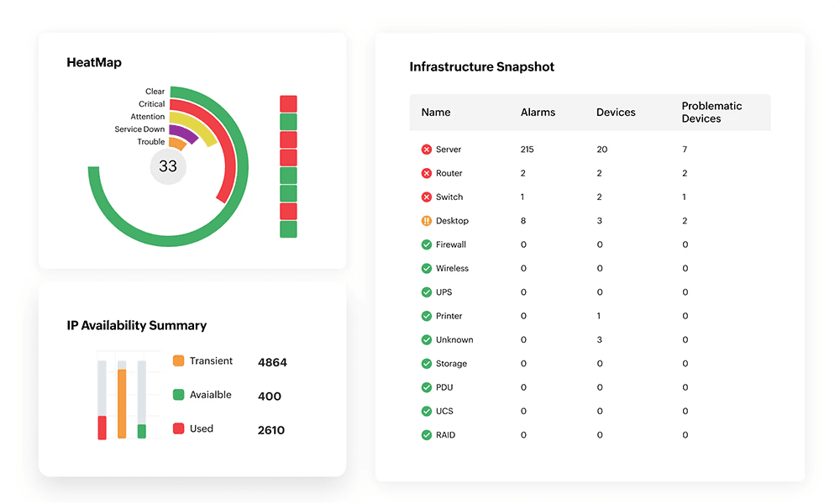Click the red status icon next to Router
Viewport: 840px width, 504px height.
click(x=426, y=173)
